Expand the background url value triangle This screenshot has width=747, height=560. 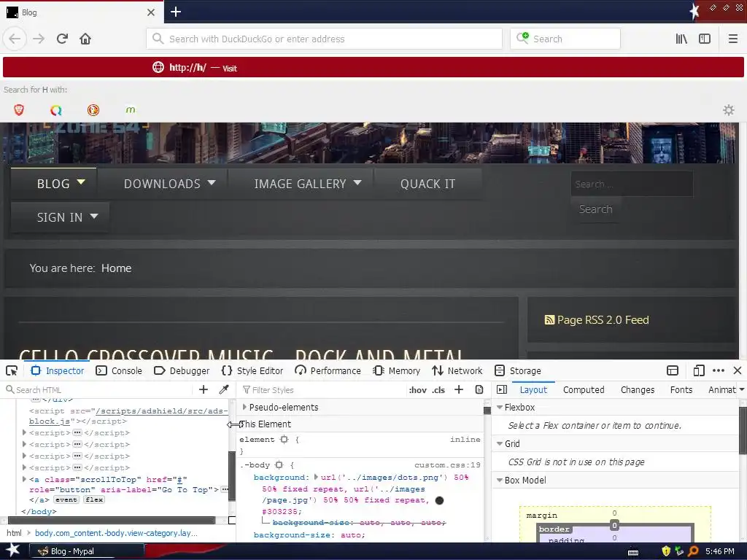316,477
